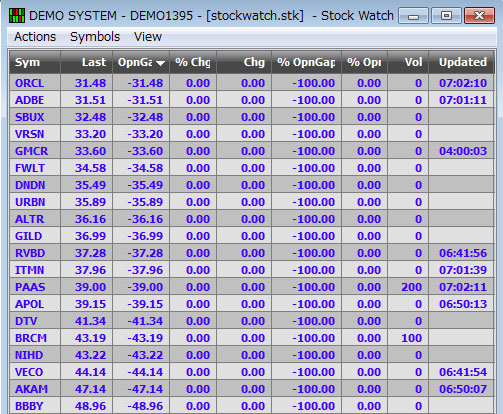The height and width of the screenshot is (414, 503).
Task: Minimize the Stock Watch window
Action: [x=413, y=16]
